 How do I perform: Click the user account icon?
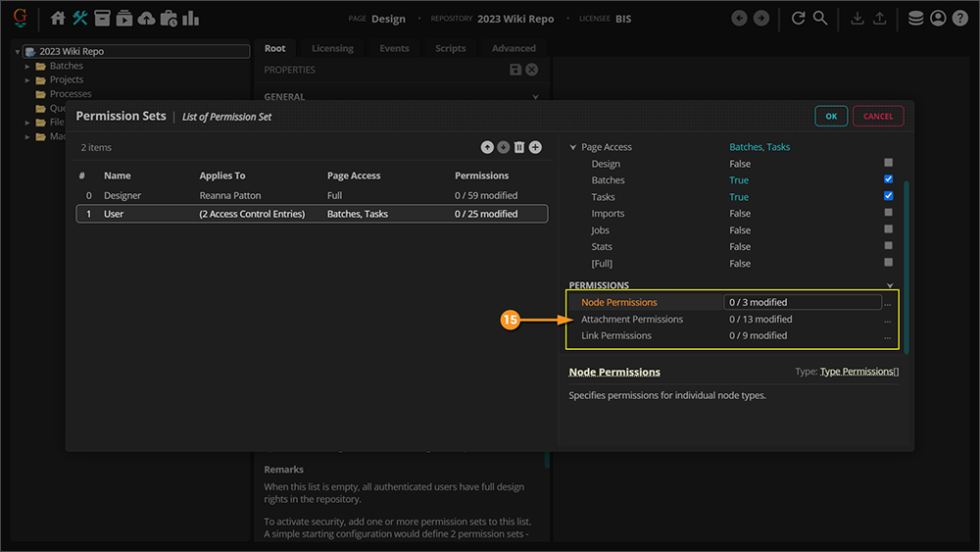(x=938, y=18)
